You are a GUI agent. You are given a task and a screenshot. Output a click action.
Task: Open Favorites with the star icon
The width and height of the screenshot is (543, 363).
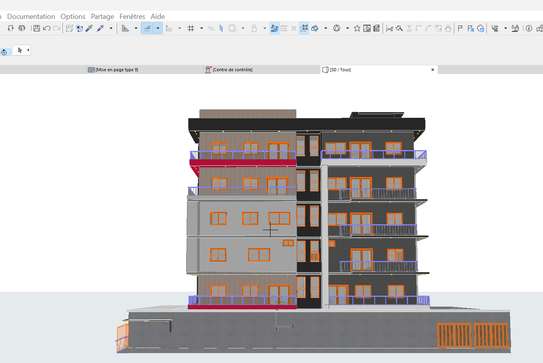357,28
